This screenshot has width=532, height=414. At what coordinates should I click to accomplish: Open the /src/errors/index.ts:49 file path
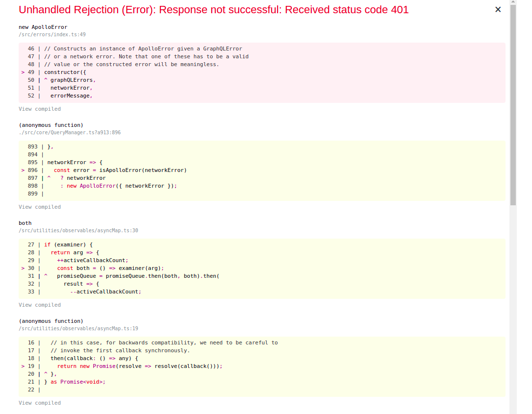[52, 34]
